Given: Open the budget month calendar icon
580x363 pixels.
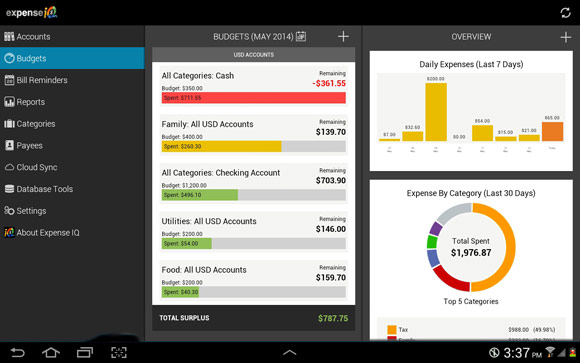Looking at the screenshot, I should click(x=301, y=36).
